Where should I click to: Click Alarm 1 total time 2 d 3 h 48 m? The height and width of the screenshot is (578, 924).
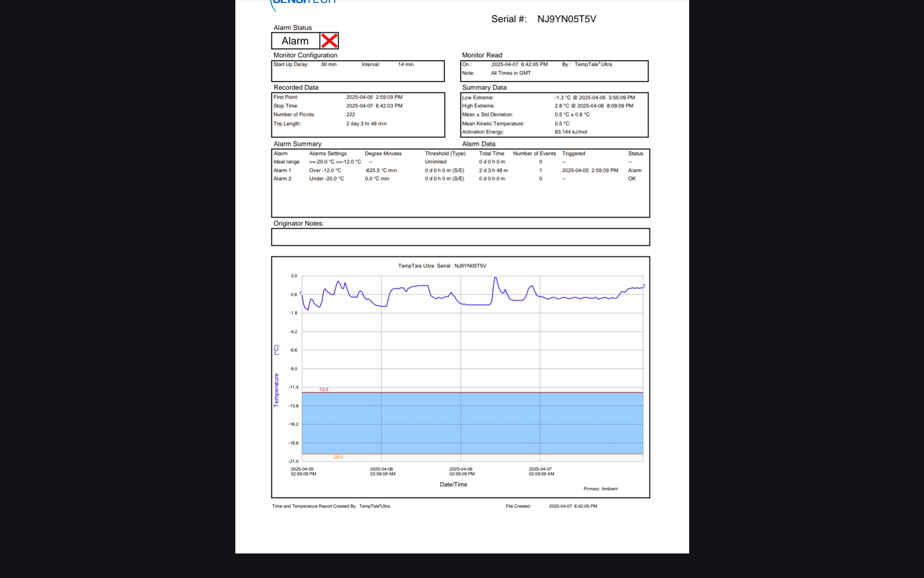click(x=493, y=171)
